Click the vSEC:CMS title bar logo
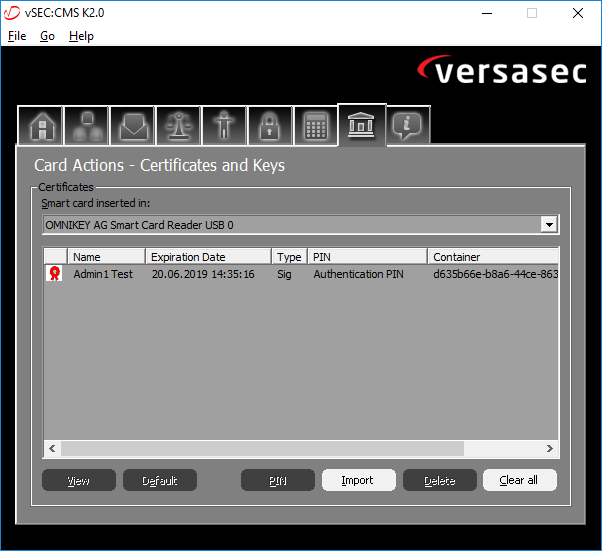This screenshot has height=552, width=604. pos(12,13)
